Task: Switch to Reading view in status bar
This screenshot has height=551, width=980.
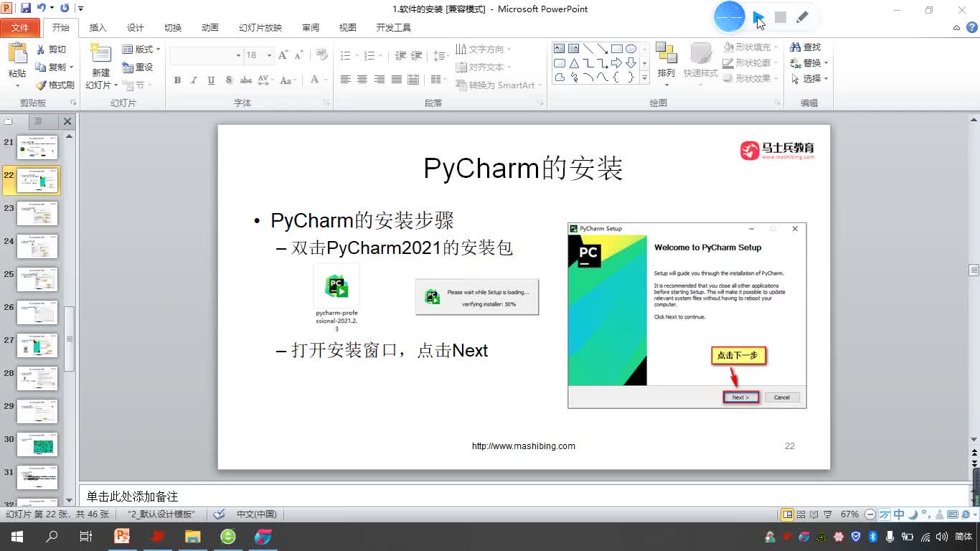Action: tap(814, 514)
